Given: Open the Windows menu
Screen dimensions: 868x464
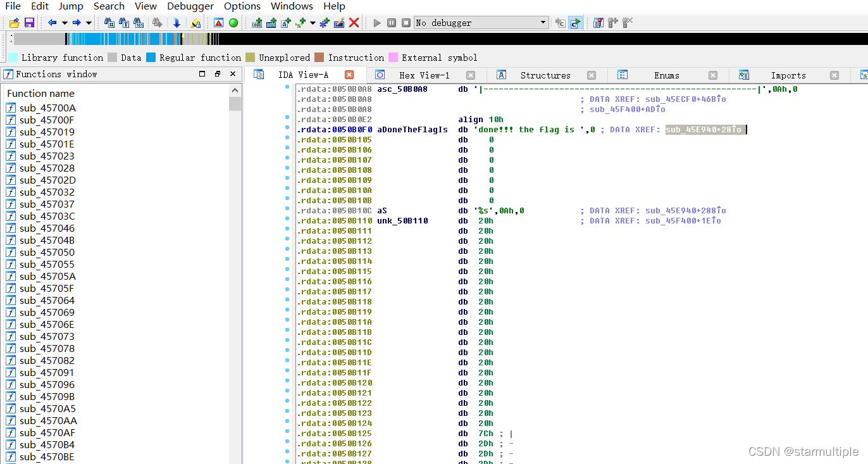Looking at the screenshot, I should (292, 6).
